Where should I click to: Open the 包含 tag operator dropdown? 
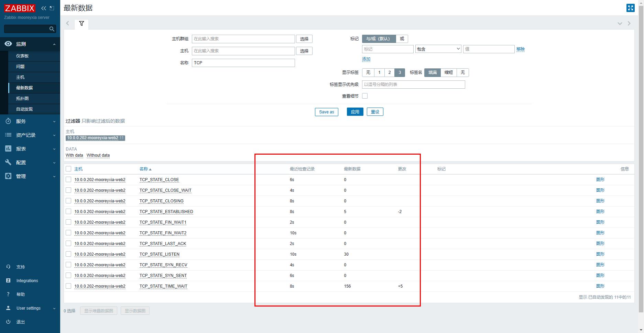point(438,49)
